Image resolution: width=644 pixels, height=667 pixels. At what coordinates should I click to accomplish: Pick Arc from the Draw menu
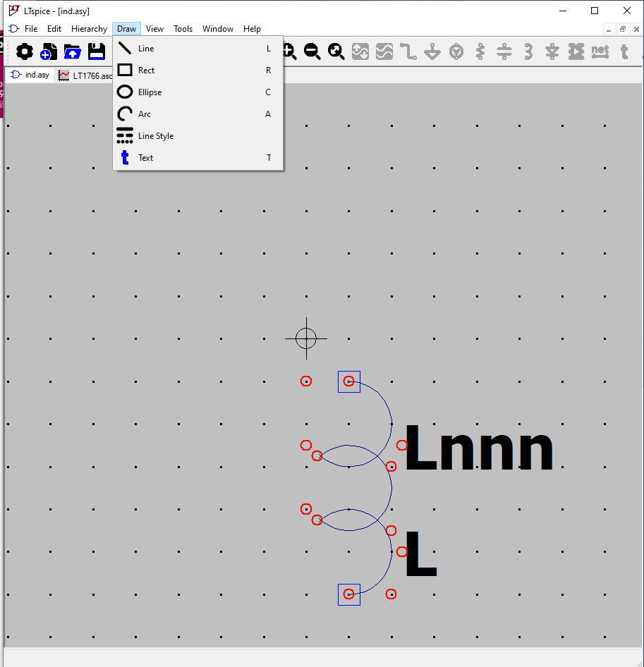145,114
